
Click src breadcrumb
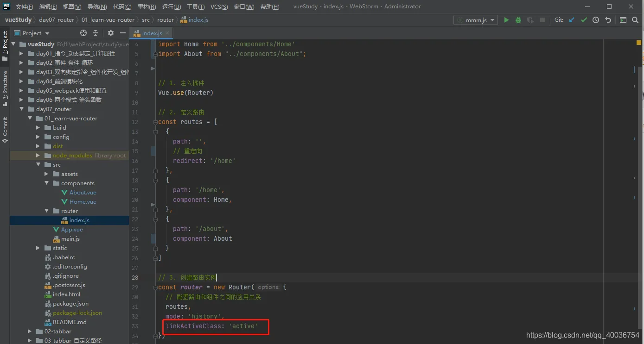[x=146, y=20]
